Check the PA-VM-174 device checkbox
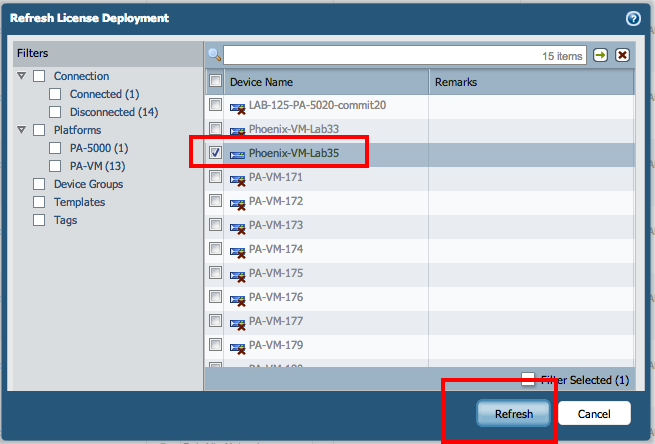The width and height of the screenshot is (655, 444). tap(216, 249)
